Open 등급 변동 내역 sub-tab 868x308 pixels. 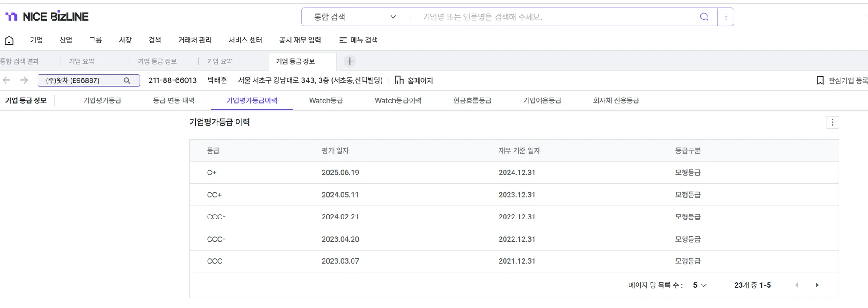click(174, 101)
